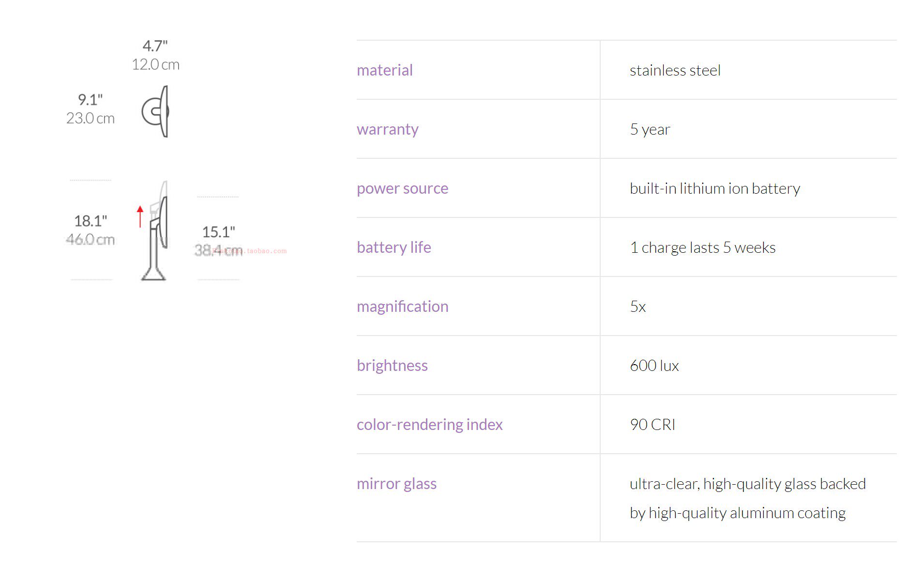Click the 4.7" width dimension label

click(x=155, y=46)
